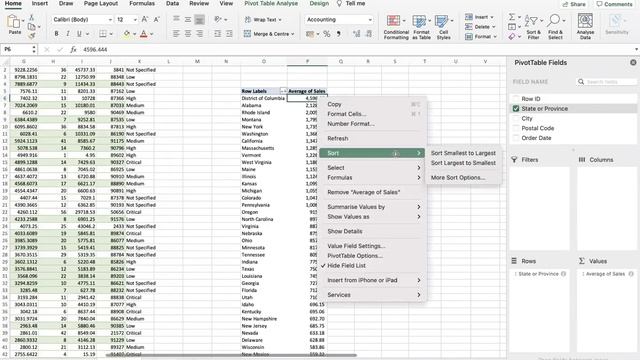Open Conditional Formatting
Viewport: 640px width, 360px height.
[x=396, y=27]
